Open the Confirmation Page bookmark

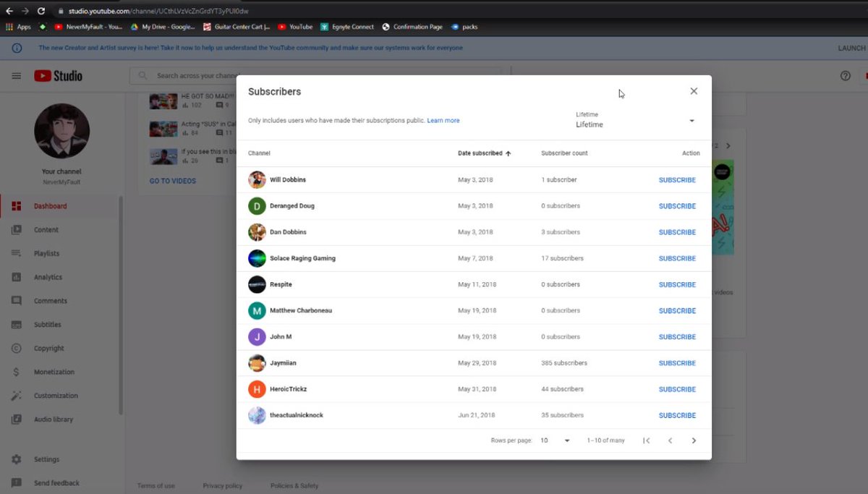pos(412,27)
